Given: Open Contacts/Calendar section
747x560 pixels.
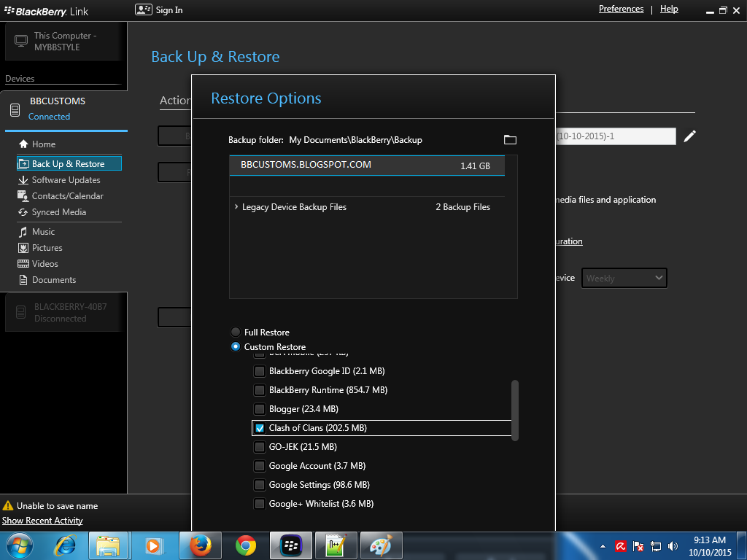Looking at the screenshot, I should tap(68, 195).
